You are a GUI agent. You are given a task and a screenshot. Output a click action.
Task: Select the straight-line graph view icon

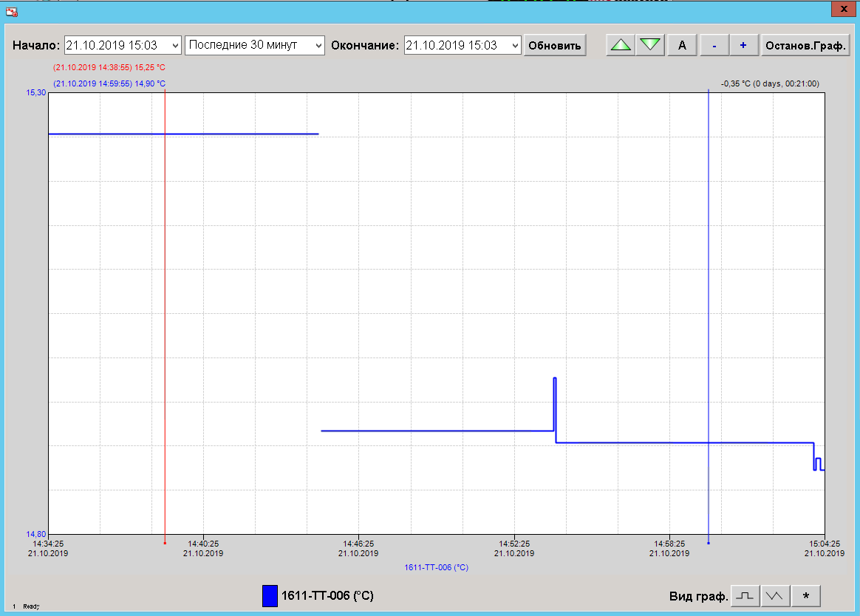pos(775,595)
